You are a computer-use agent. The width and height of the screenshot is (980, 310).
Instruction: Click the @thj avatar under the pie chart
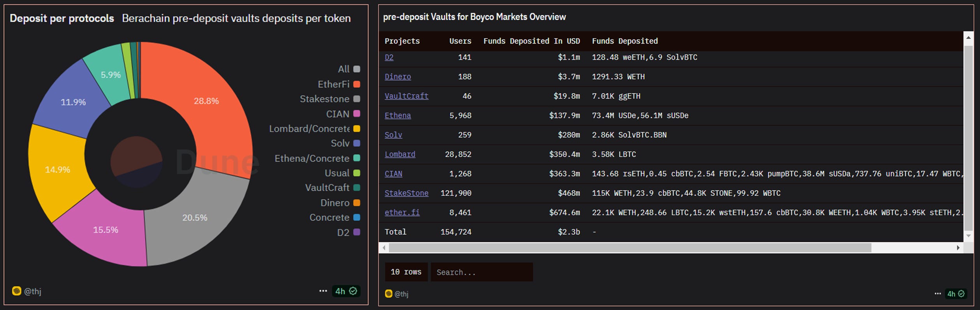[16, 291]
